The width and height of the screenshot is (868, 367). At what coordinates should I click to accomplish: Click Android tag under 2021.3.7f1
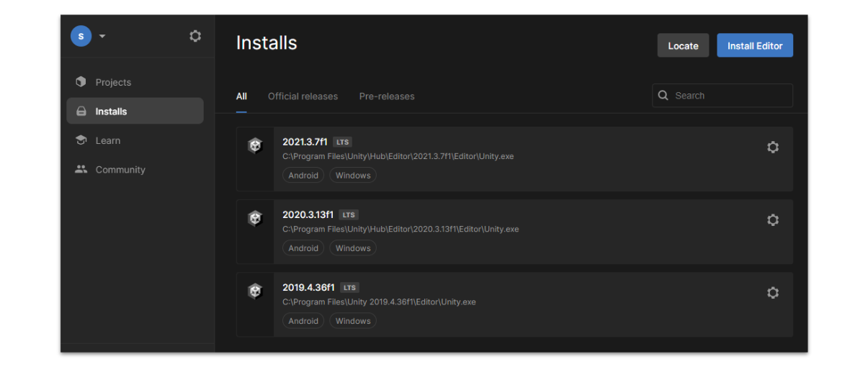tap(303, 176)
